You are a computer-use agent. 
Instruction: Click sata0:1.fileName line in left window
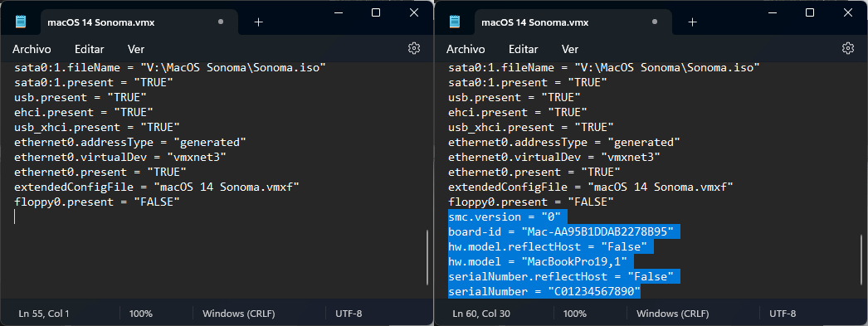coord(169,67)
